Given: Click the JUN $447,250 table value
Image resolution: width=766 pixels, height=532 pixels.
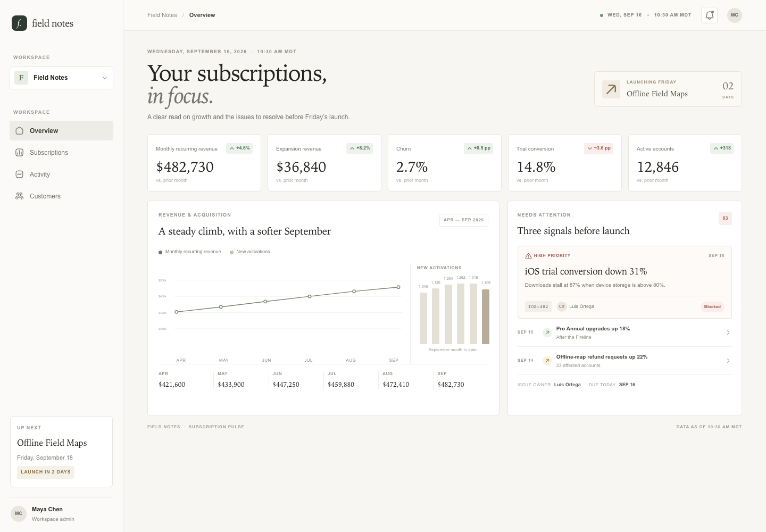Looking at the screenshot, I should pos(286,385).
